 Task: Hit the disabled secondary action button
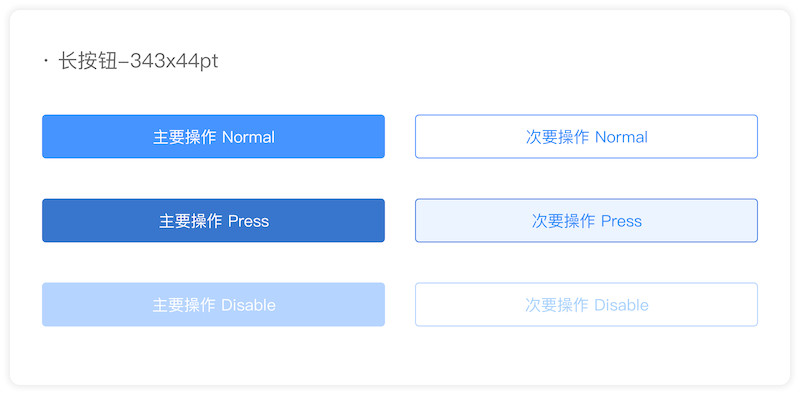point(586,305)
